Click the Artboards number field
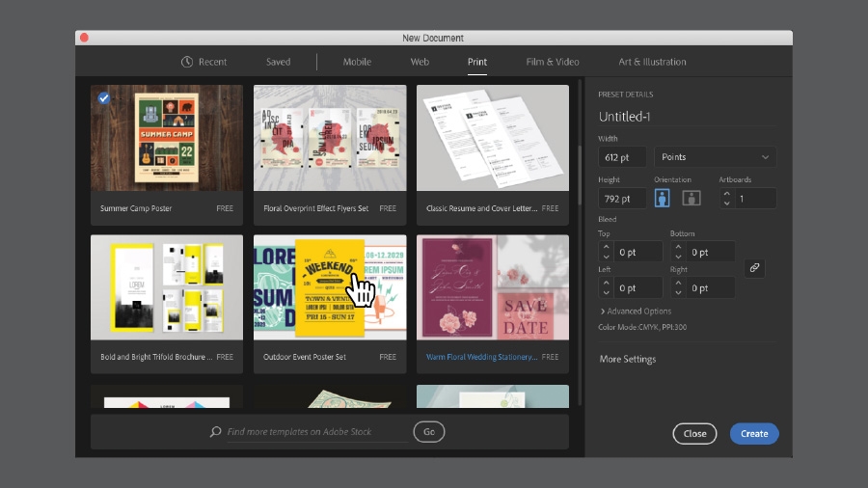868x488 pixels. click(x=755, y=199)
